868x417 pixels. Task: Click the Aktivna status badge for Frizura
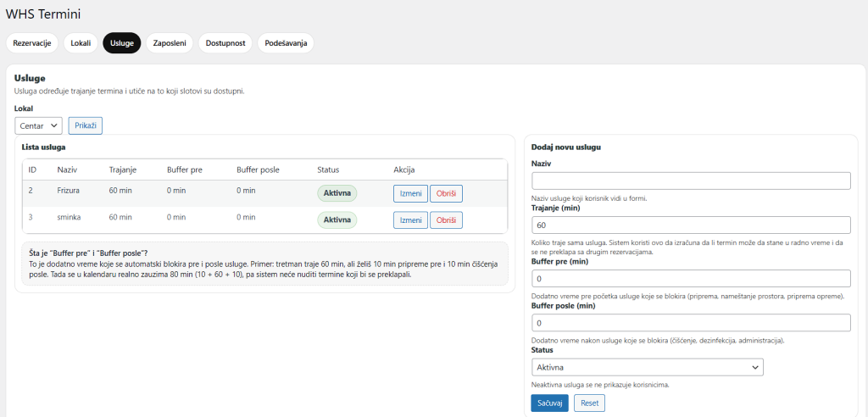tap(337, 194)
